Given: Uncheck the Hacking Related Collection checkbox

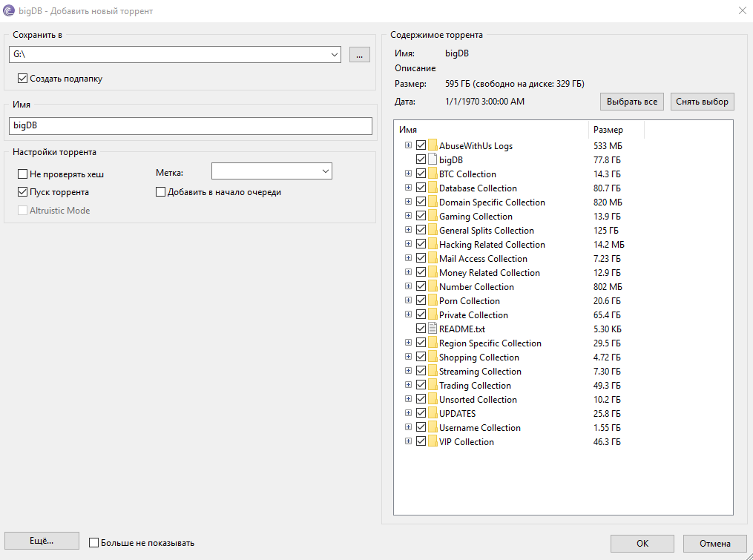Looking at the screenshot, I should pos(421,244).
